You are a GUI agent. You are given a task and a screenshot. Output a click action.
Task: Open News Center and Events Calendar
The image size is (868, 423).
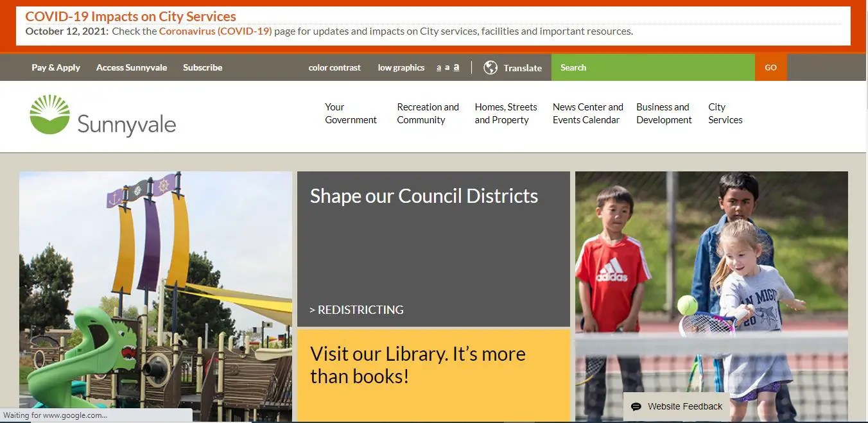(587, 114)
